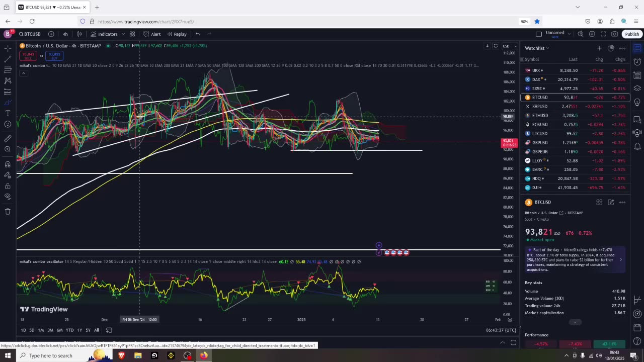The width and height of the screenshot is (644, 362).
Task: Click the add symbol compare plus icon
Action: pos(51,34)
